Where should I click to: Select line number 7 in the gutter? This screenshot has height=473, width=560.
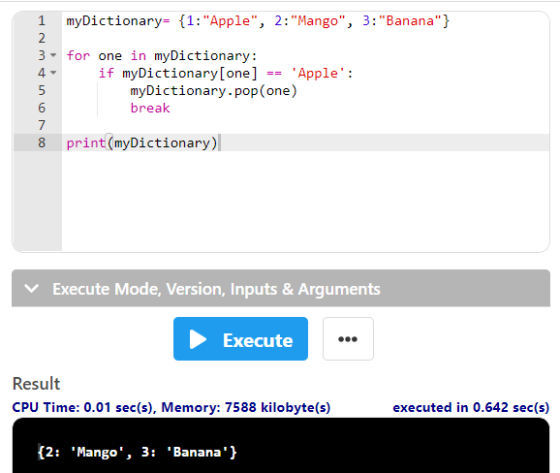[x=42, y=125]
